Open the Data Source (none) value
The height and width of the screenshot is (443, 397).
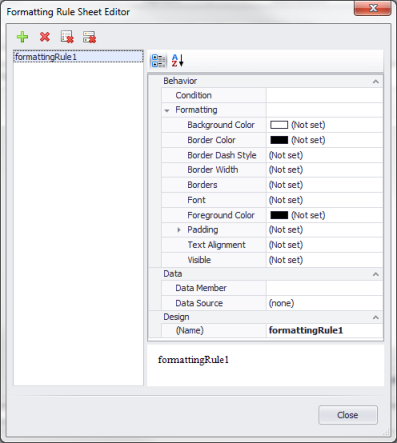(x=324, y=303)
